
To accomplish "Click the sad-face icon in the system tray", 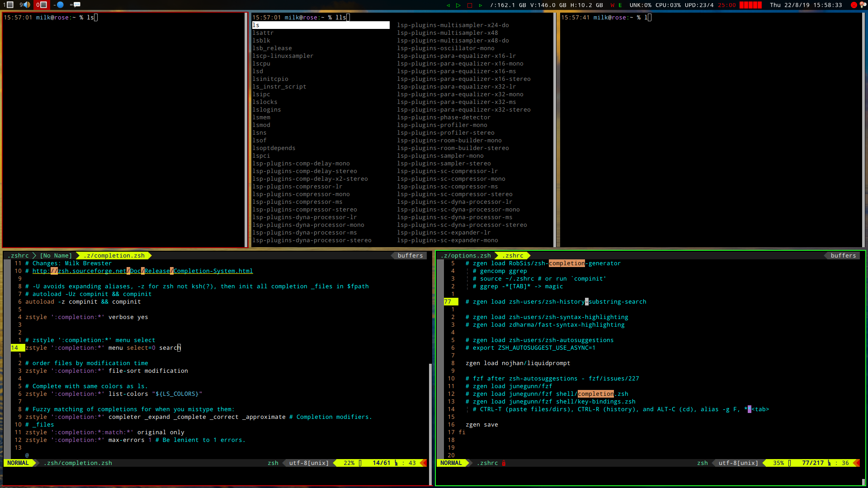I will (854, 5).
